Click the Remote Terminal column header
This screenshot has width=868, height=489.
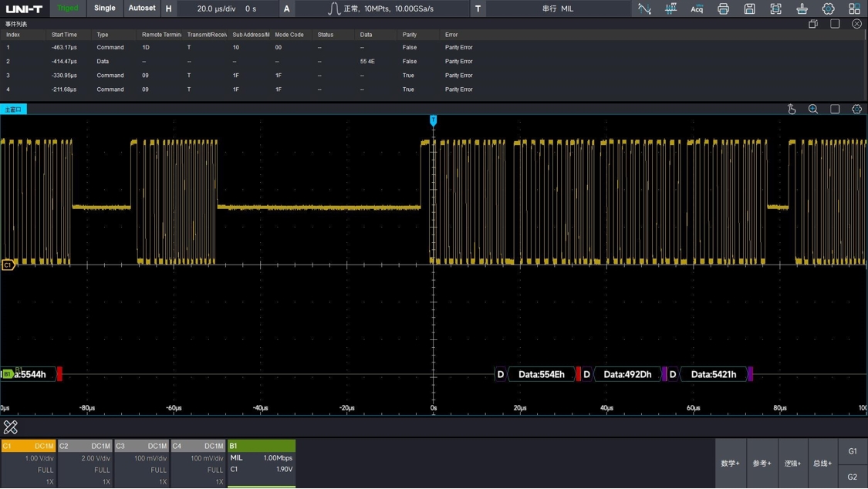click(162, 34)
